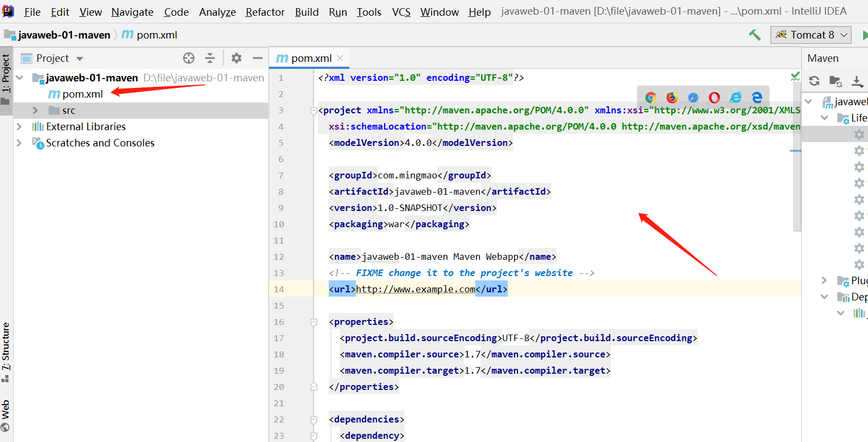Open pom.xml preview in Edge

pyautogui.click(x=757, y=98)
